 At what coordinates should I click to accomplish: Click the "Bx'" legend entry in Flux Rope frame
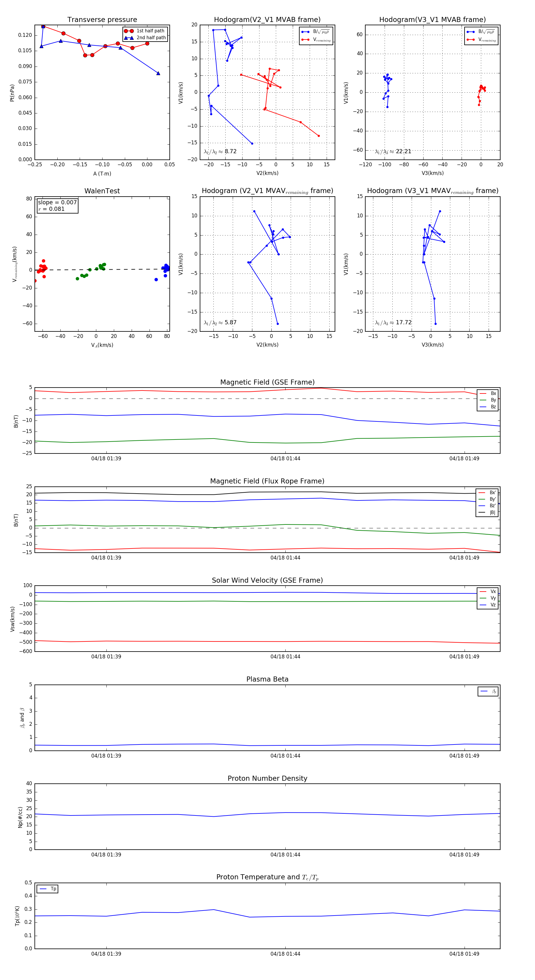[487, 492]
